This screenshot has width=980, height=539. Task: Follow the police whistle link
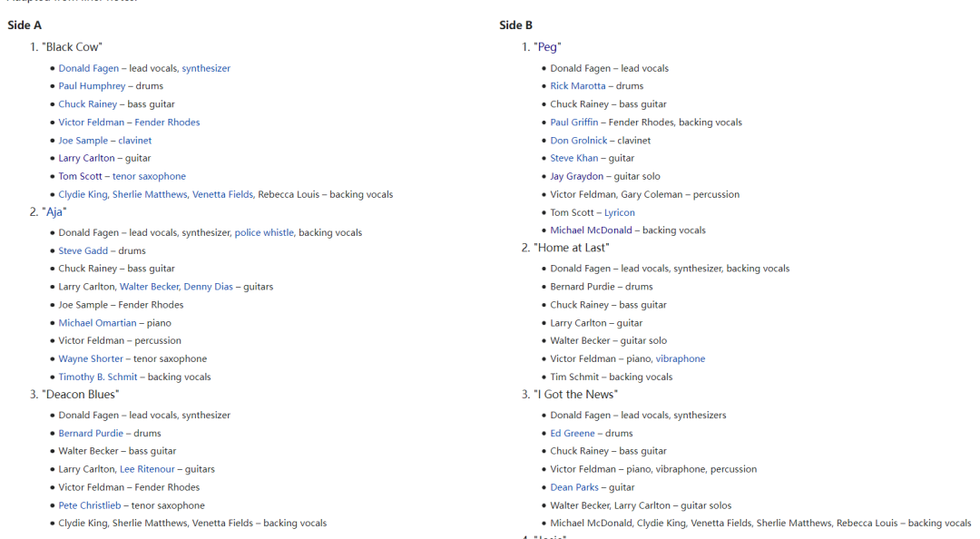(x=264, y=232)
